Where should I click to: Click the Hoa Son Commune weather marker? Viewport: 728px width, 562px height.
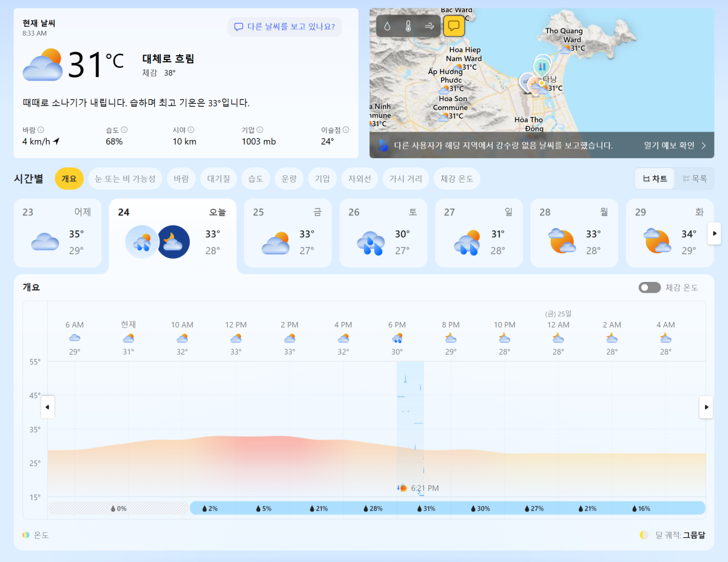443,116
